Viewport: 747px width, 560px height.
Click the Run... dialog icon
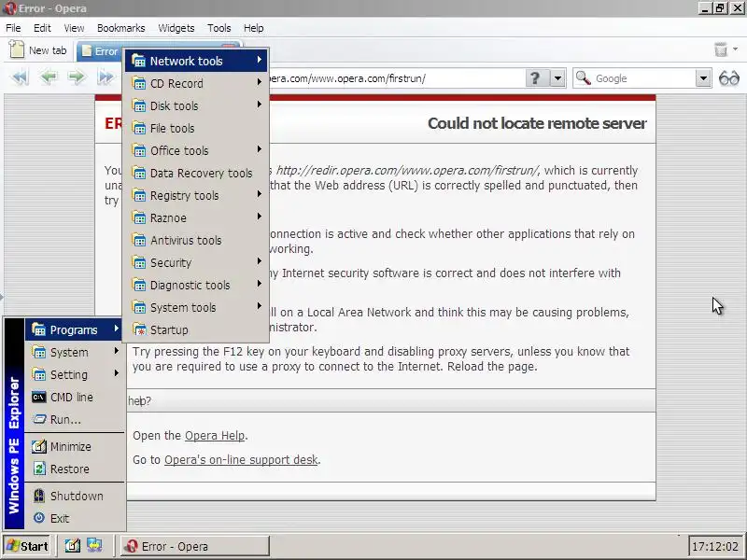coord(38,419)
